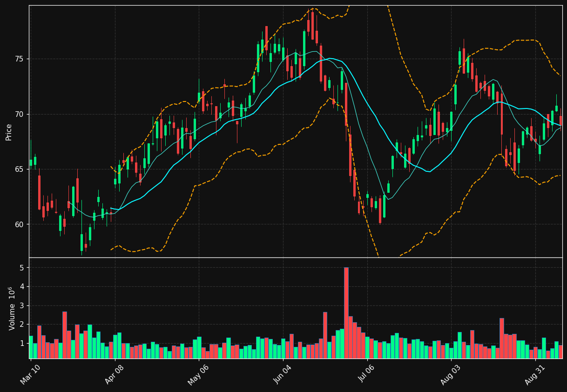Screen dimensions: 567x392
Task: Select the 'Apr 08' x-axis label
Action: click(x=115, y=375)
